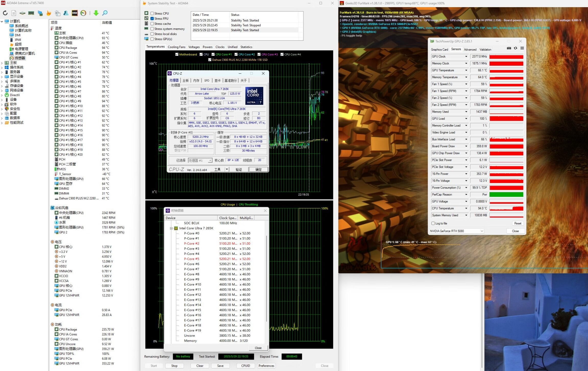Click the memory module toolbar icon in AIDA64
This screenshot has height=371, width=588.
(x=31, y=13)
